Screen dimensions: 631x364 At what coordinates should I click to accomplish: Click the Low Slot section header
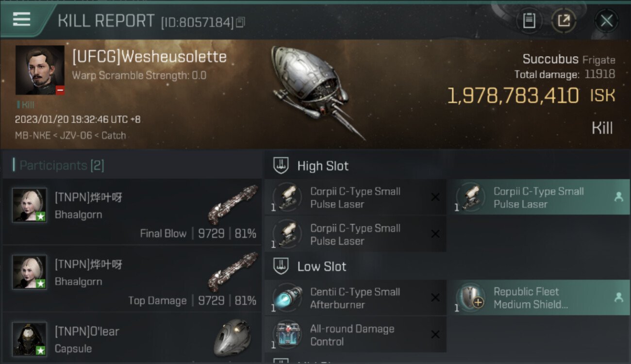click(x=322, y=266)
